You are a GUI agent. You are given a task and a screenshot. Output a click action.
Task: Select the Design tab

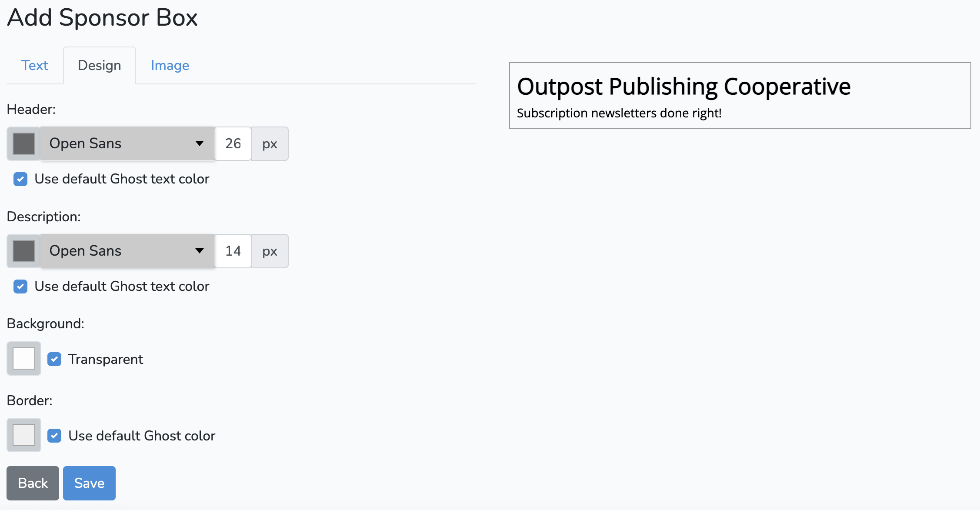click(x=99, y=66)
